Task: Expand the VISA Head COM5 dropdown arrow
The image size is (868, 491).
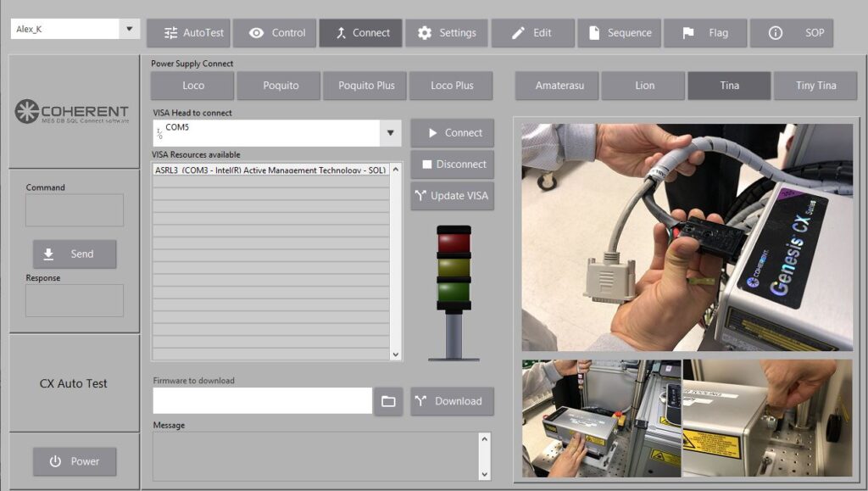Action: click(x=390, y=133)
